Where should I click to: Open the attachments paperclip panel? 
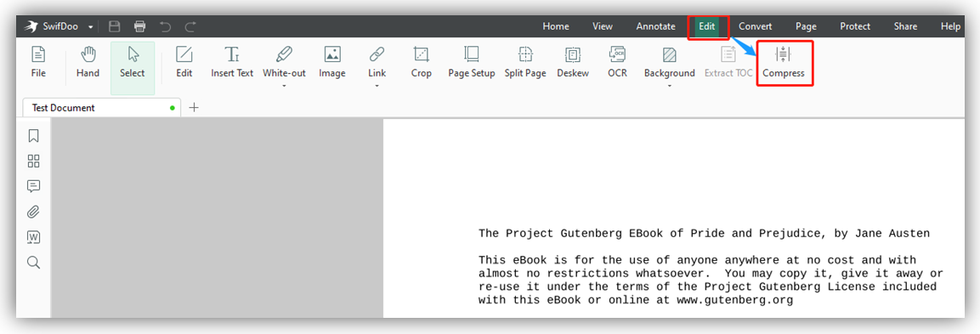coord(34,212)
